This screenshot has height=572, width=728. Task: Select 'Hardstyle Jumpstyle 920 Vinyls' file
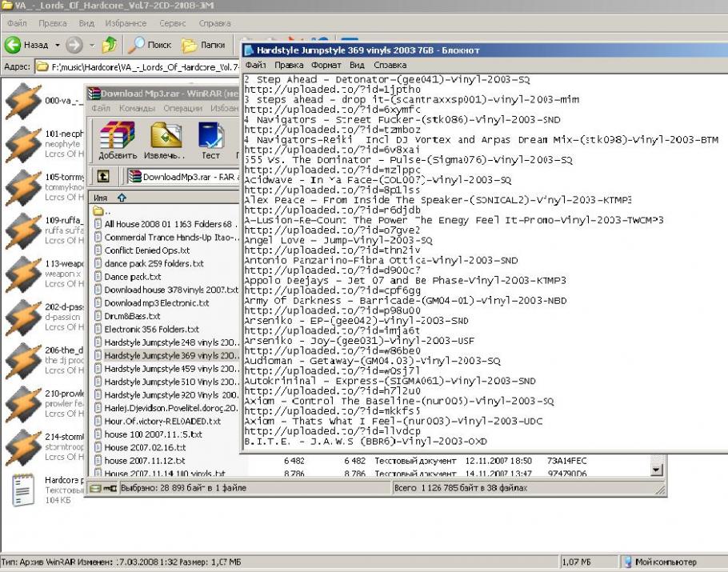point(166,395)
